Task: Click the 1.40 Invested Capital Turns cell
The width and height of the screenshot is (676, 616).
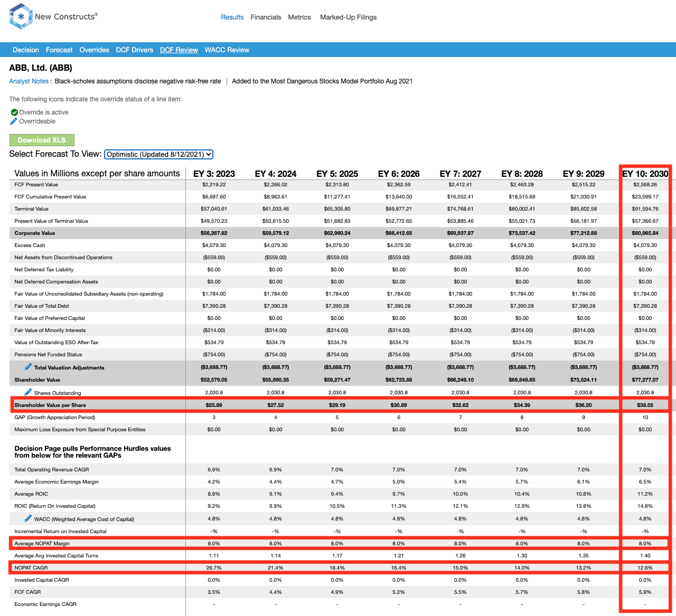Action: click(645, 556)
